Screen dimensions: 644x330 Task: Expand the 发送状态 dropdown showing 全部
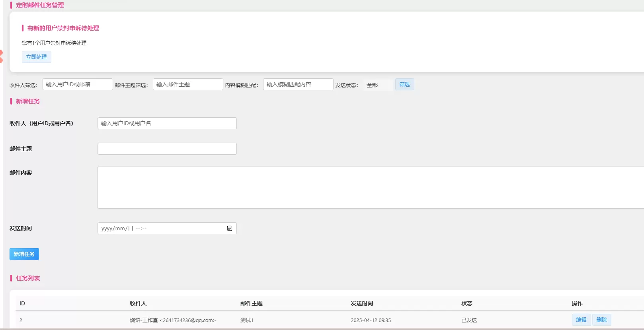pyautogui.click(x=377, y=85)
